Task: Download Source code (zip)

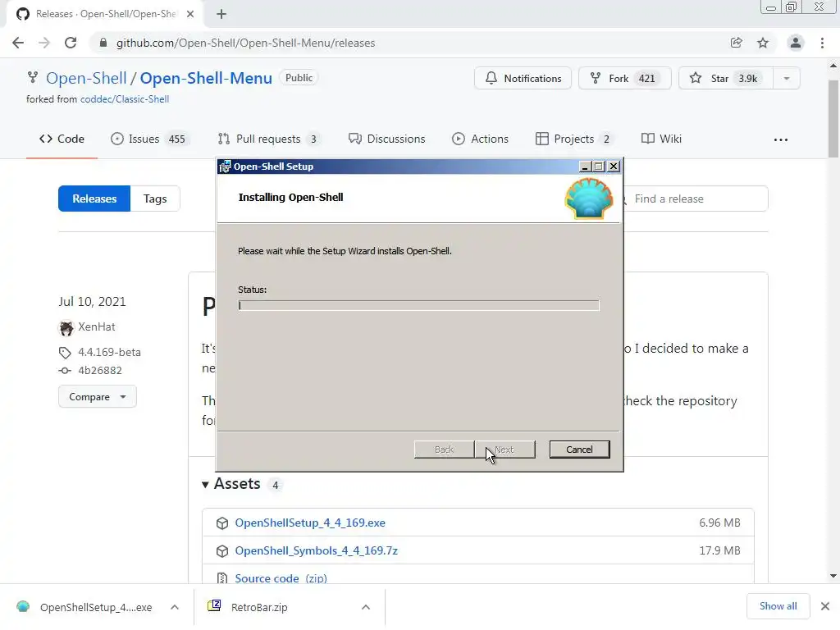Action: pos(281,578)
